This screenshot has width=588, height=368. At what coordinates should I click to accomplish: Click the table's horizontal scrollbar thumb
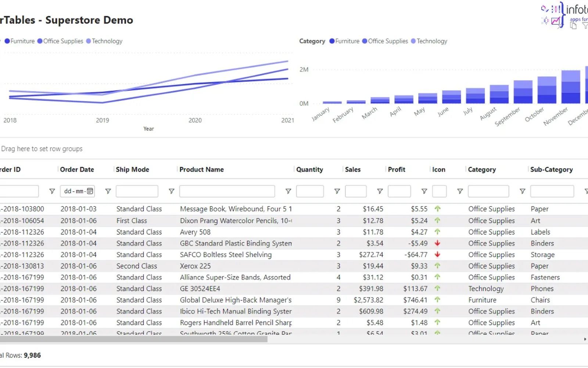(134, 339)
